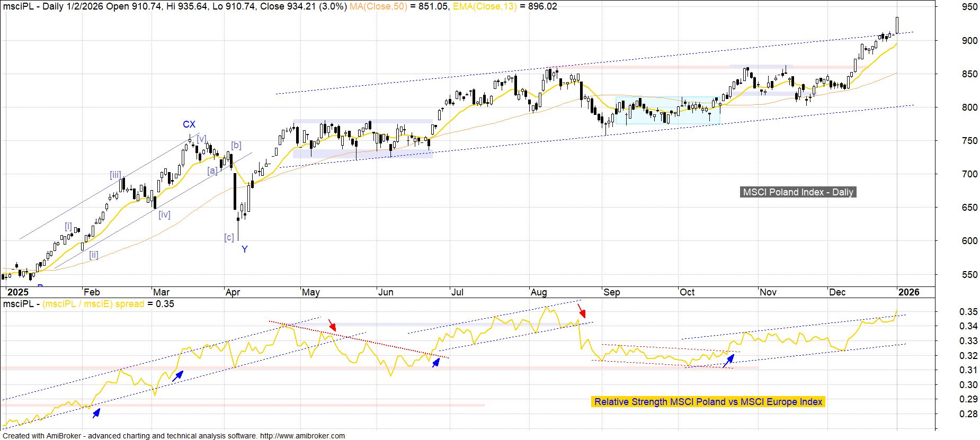Click the CX wave label in blue
The height and width of the screenshot is (440, 980).
coord(189,124)
